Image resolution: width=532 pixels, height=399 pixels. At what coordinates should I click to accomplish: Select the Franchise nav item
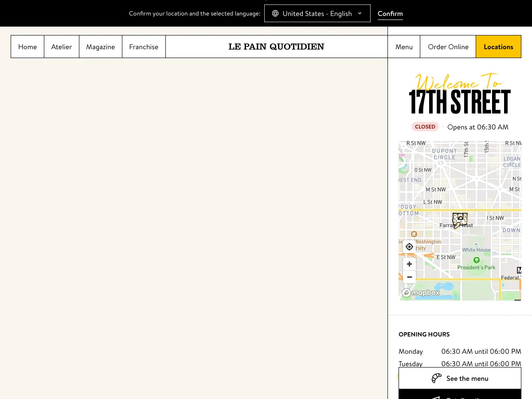tap(144, 47)
